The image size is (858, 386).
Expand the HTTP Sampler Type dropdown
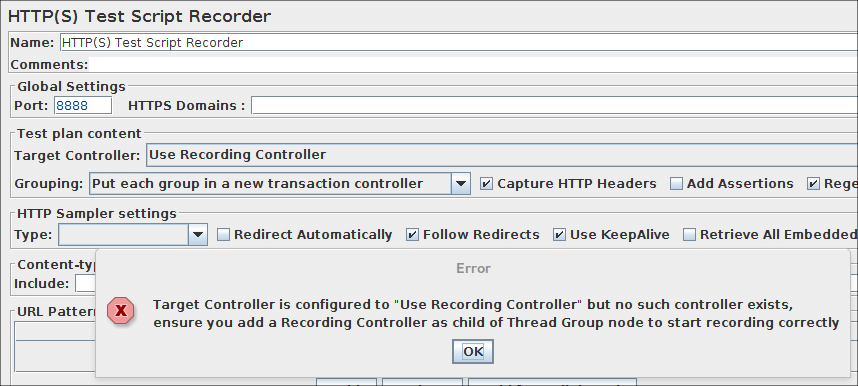pos(133,235)
